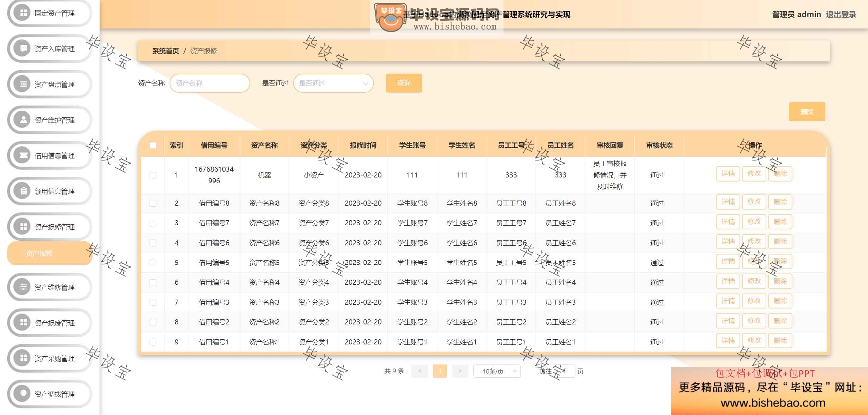The height and width of the screenshot is (415, 868).
Task: Click 删除 for the 借用编号3 row
Action: (780, 301)
